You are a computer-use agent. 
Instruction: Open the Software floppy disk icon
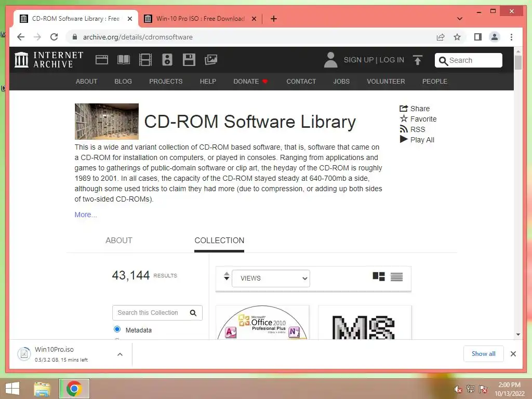(x=189, y=60)
